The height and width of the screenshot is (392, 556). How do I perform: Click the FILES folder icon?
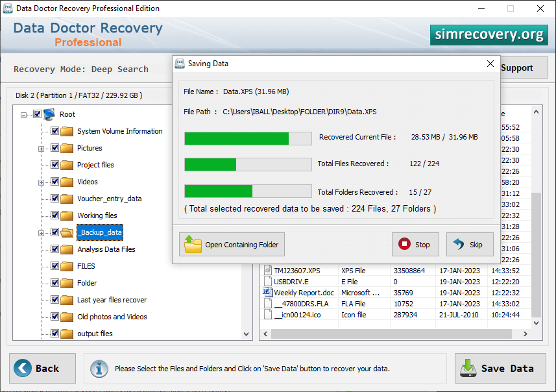click(x=67, y=266)
